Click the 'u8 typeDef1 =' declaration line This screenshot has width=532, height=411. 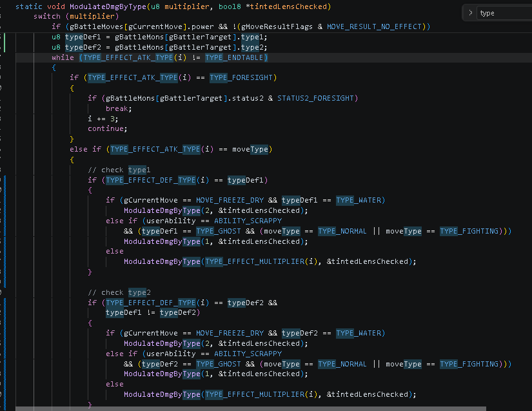pyautogui.click(x=159, y=37)
